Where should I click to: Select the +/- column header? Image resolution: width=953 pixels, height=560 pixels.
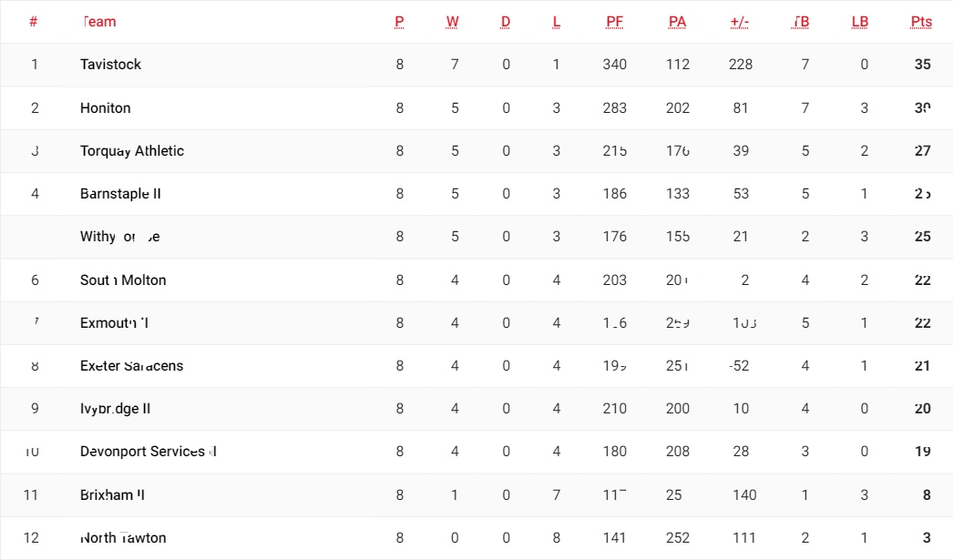point(740,22)
